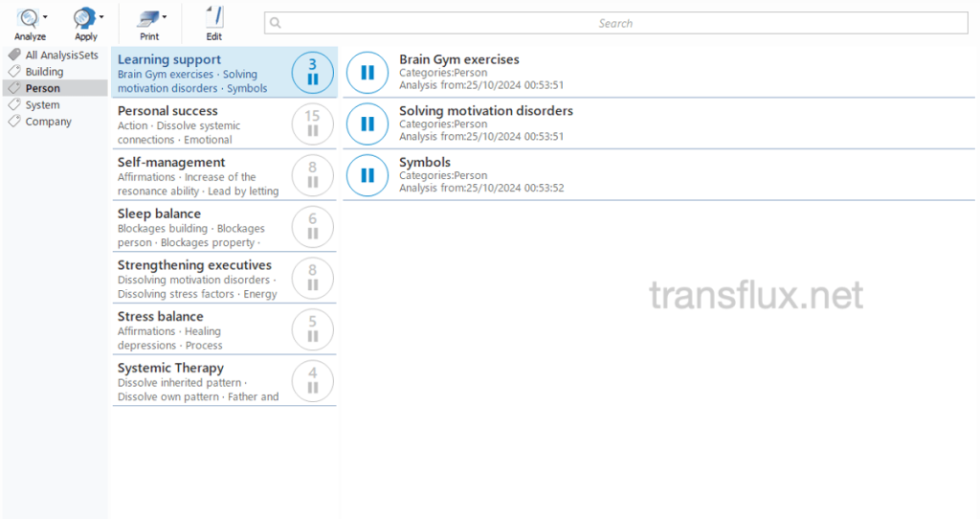980x519 pixels.
Task: Click the Personal success 15 counter circle
Action: tap(312, 124)
